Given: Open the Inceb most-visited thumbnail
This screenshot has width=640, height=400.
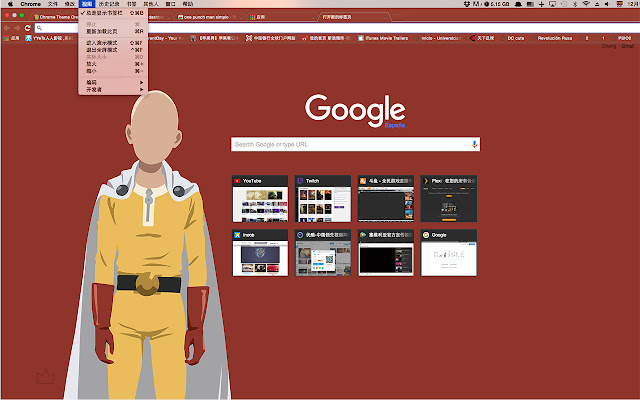Looking at the screenshot, I should (260, 253).
